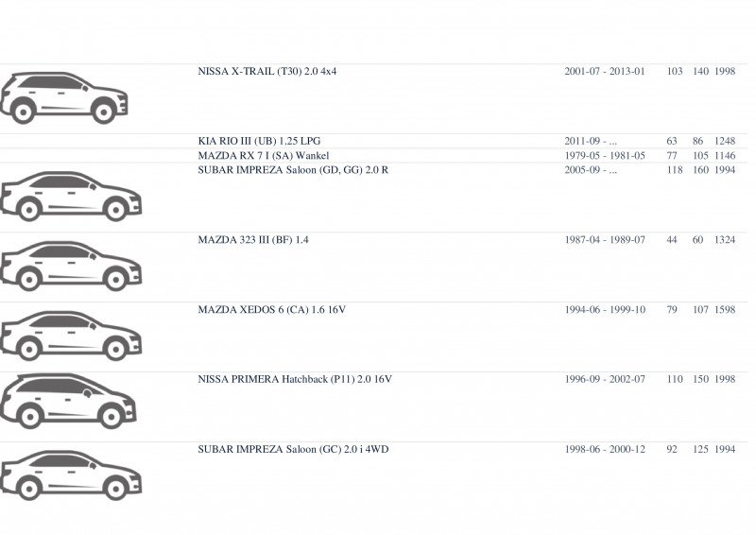Click the SUV icon beside NISSA X-TRAIL
The image size is (756, 535).
pos(64,98)
